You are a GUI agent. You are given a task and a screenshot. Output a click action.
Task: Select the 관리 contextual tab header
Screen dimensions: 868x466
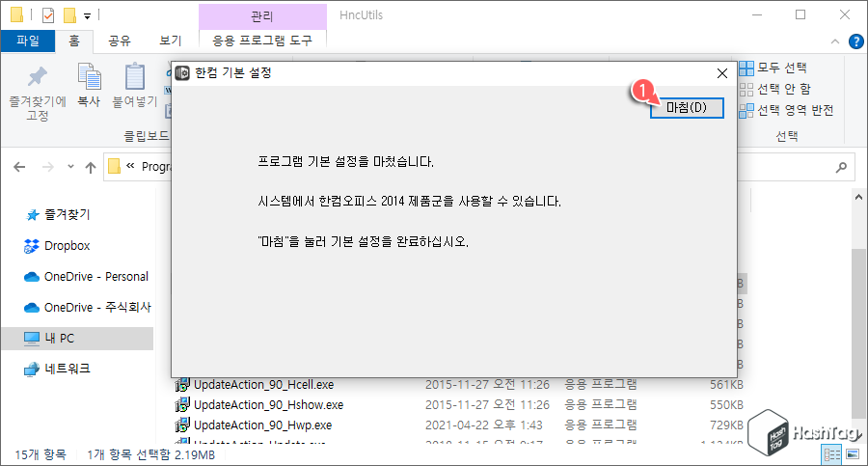pos(262,16)
